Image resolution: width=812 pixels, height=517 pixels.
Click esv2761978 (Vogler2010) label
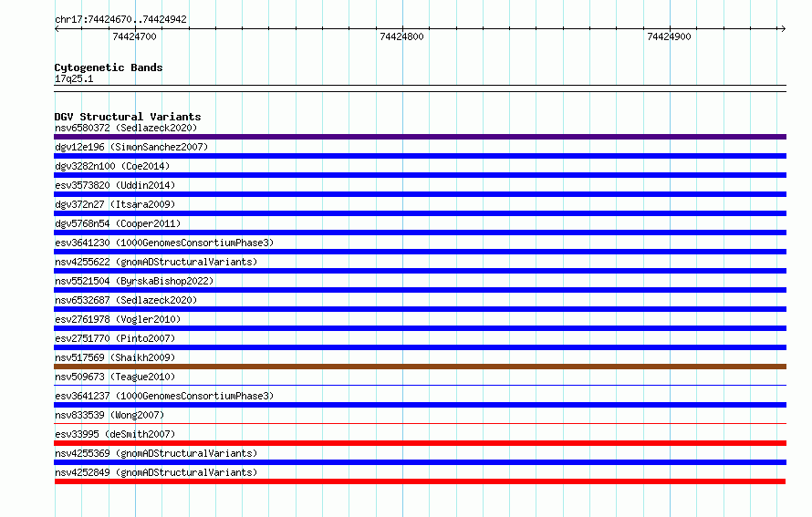(118, 319)
